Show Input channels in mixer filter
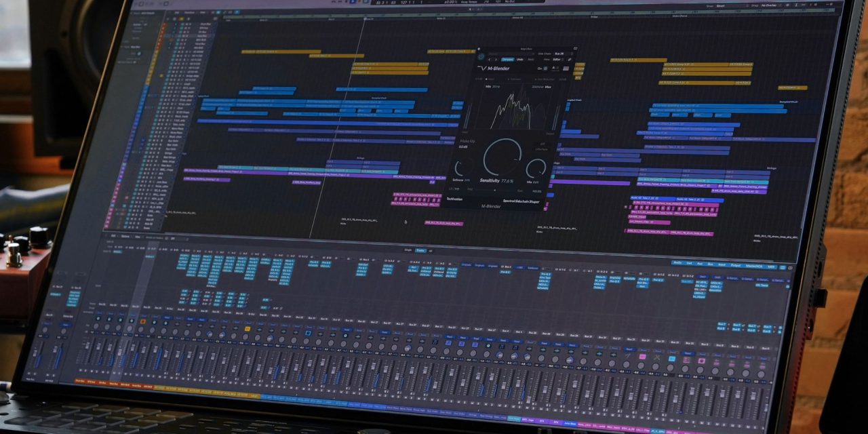 722,265
